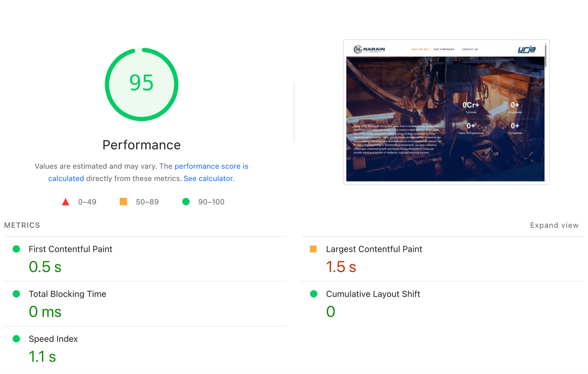Click the METRICS section heading
Image resolution: width=588 pixels, height=374 pixels.
[x=22, y=225]
